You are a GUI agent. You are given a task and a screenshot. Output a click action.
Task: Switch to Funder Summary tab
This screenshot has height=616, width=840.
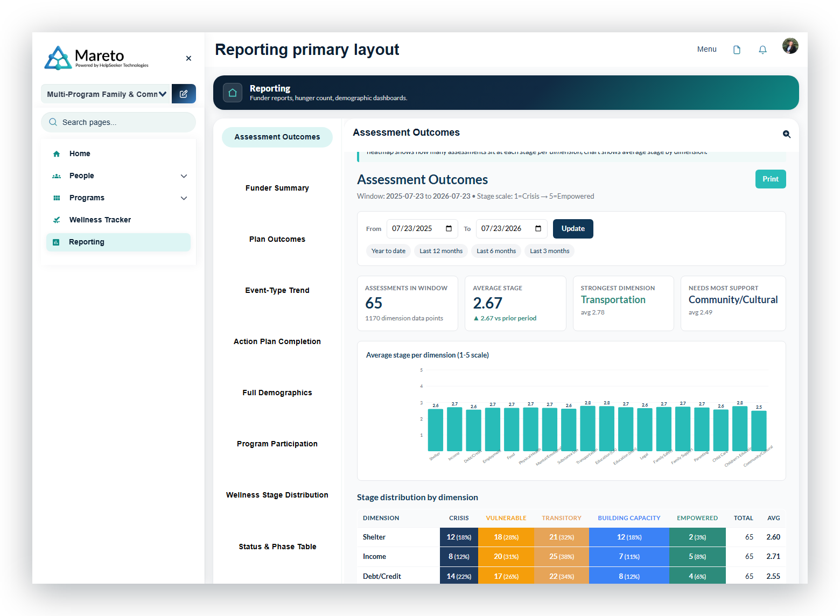[277, 188]
